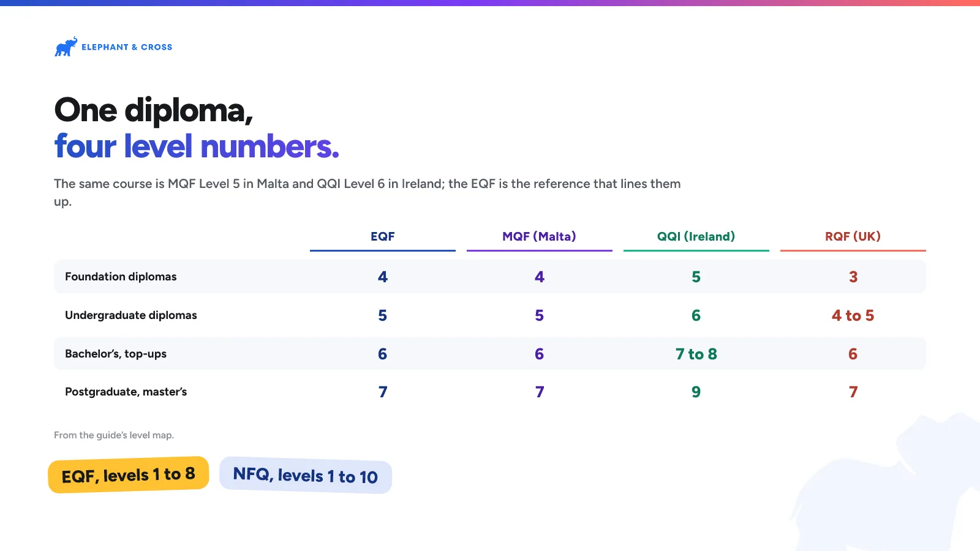980x551 pixels.
Task: Select the Postgraduate, master's row label
Action: 126,392
